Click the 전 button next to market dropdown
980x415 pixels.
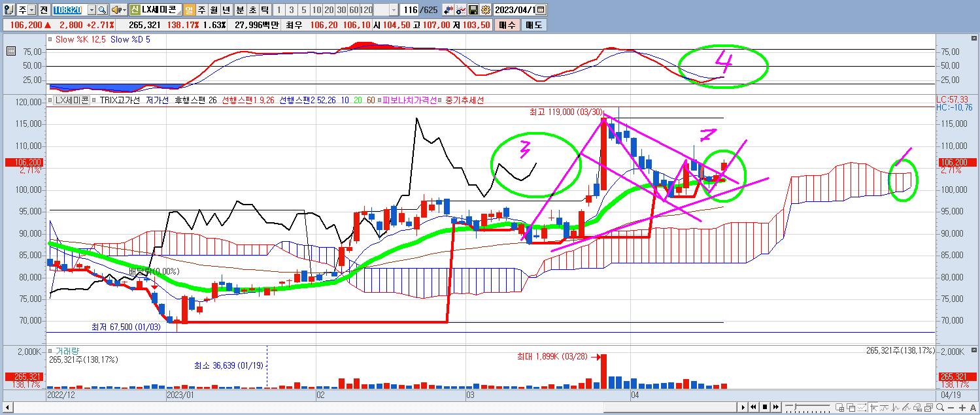(44, 10)
